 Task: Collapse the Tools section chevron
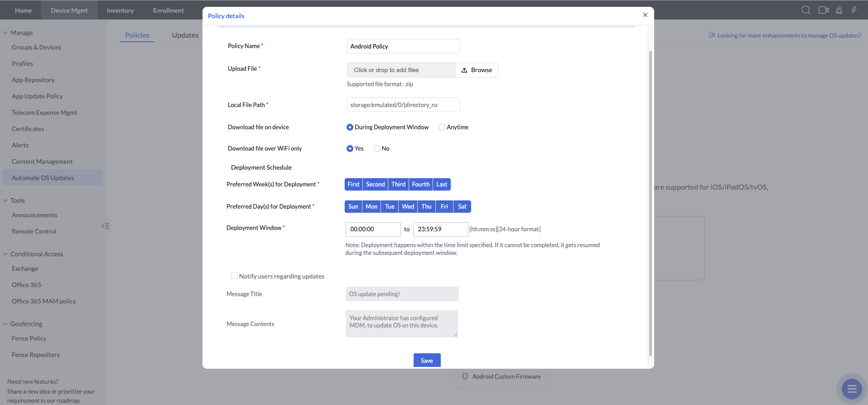[5, 200]
